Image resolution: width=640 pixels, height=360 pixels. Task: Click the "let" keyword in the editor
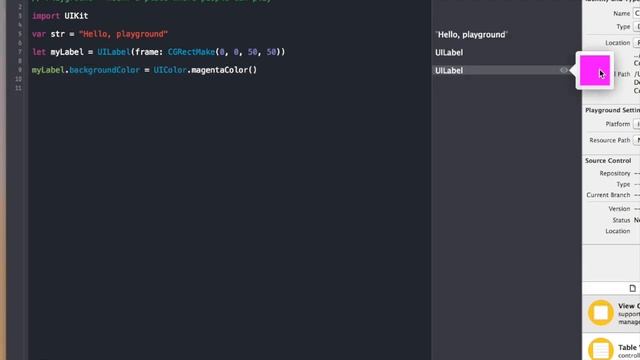coord(39,52)
